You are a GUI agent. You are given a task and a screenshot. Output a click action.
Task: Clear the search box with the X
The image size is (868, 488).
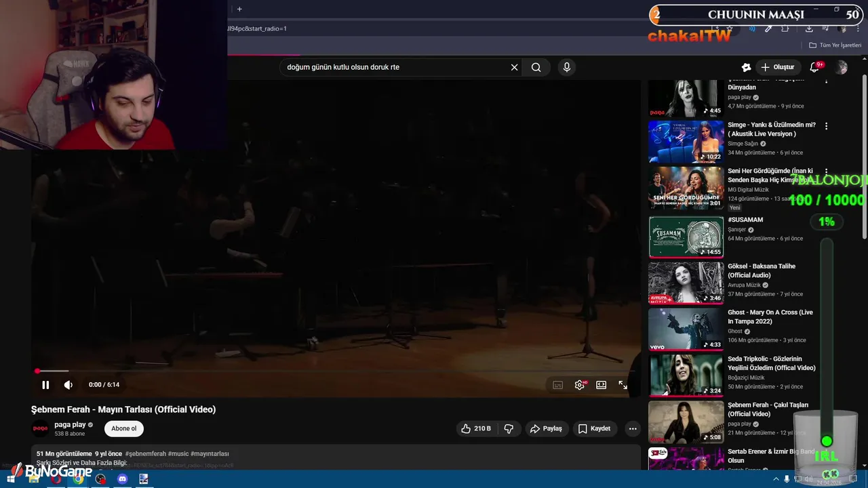tap(514, 67)
